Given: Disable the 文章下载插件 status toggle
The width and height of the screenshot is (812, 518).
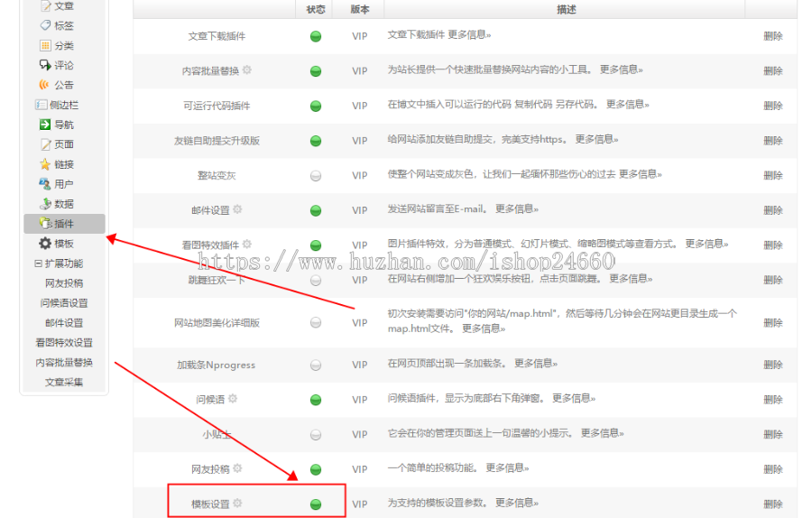Looking at the screenshot, I should [316, 36].
